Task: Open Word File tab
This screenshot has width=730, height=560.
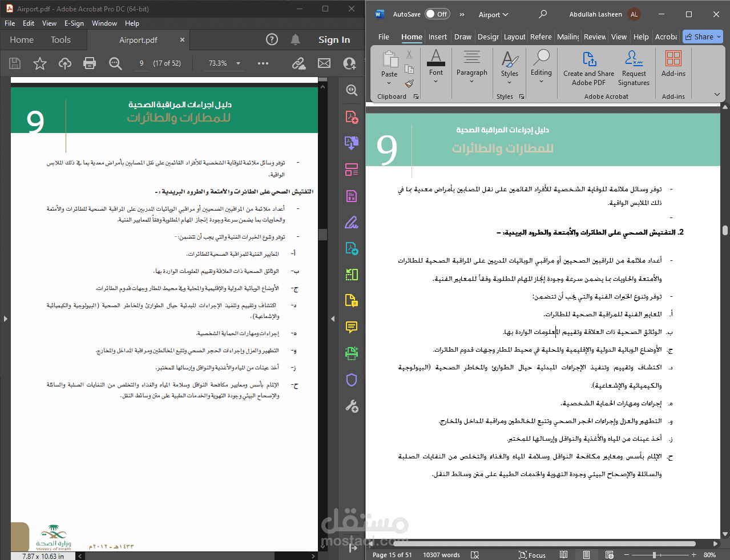Action: pyautogui.click(x=384, y=37)
